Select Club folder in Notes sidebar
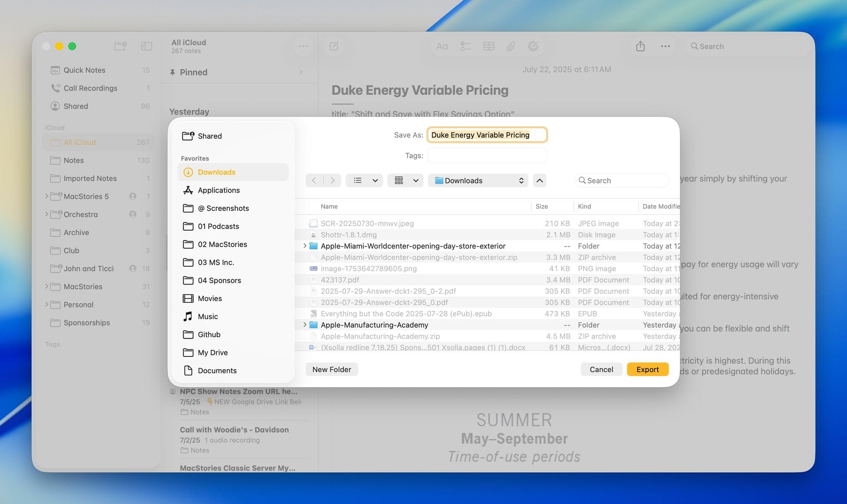Screen dimensions: 847x504 coord(98,251)
